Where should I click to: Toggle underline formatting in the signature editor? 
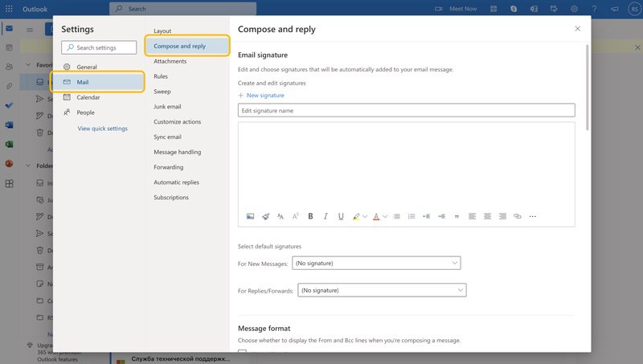point(341,216)
